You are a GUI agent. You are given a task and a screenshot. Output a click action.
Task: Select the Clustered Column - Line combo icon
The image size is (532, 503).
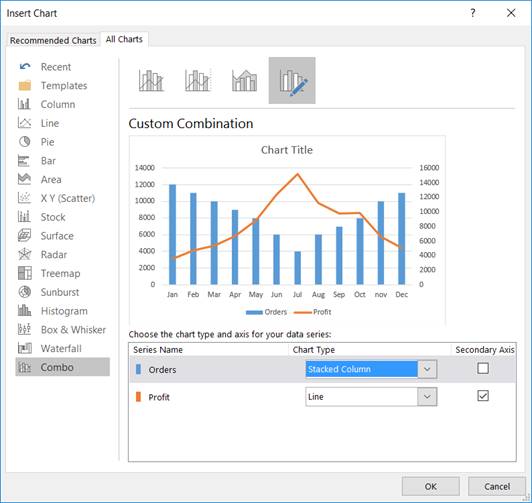[x=151, y=80]
